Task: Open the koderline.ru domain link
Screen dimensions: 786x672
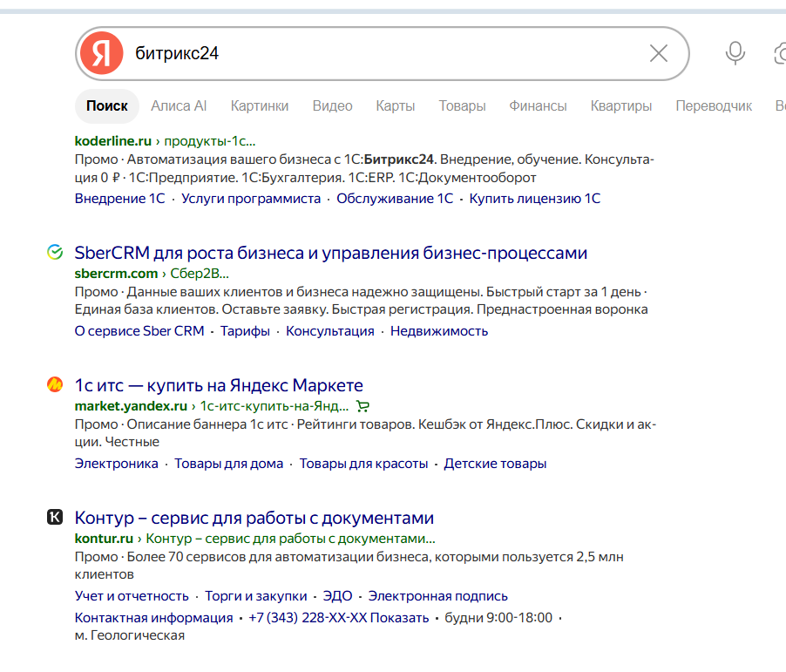Action: (x=112, y=141)
